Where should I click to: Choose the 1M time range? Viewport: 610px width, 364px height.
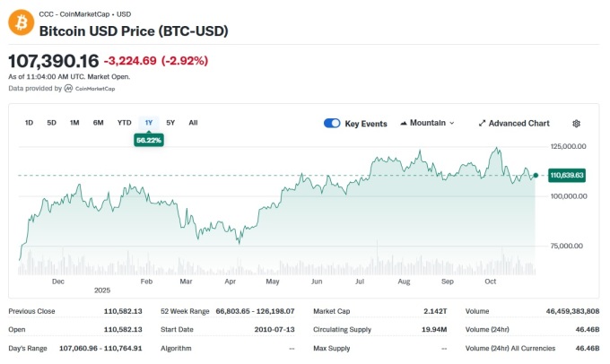tap(74, 123)
